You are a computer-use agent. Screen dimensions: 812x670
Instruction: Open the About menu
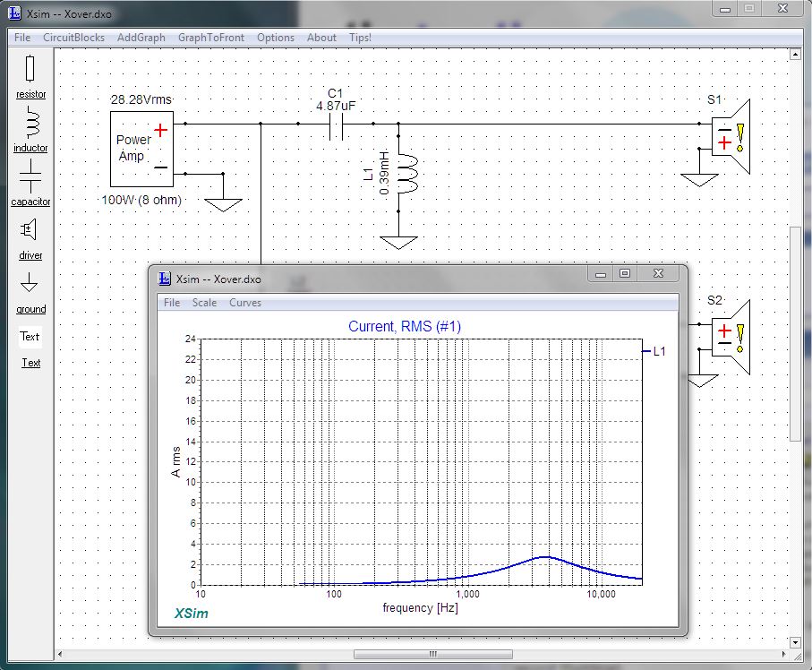[x=321, y=38]
